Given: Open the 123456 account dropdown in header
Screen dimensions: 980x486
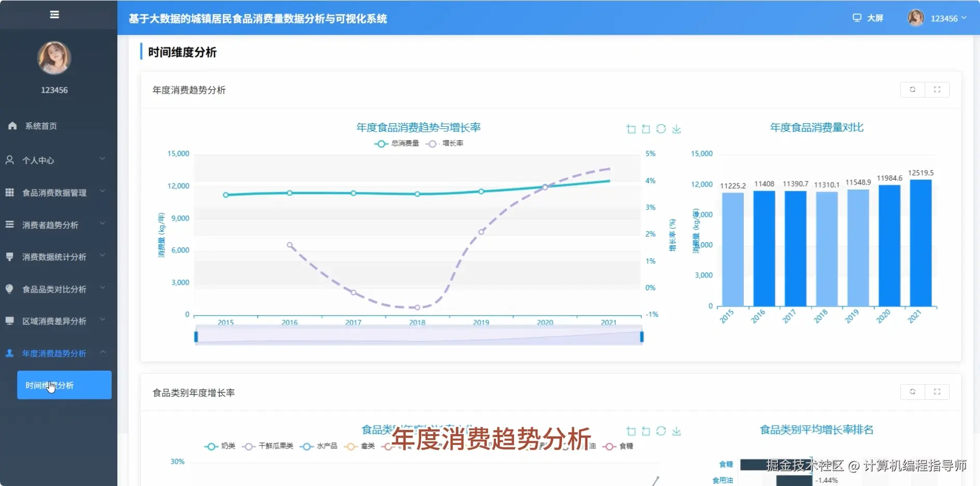Looking at the screenshot, I should [x=948, y=18].
